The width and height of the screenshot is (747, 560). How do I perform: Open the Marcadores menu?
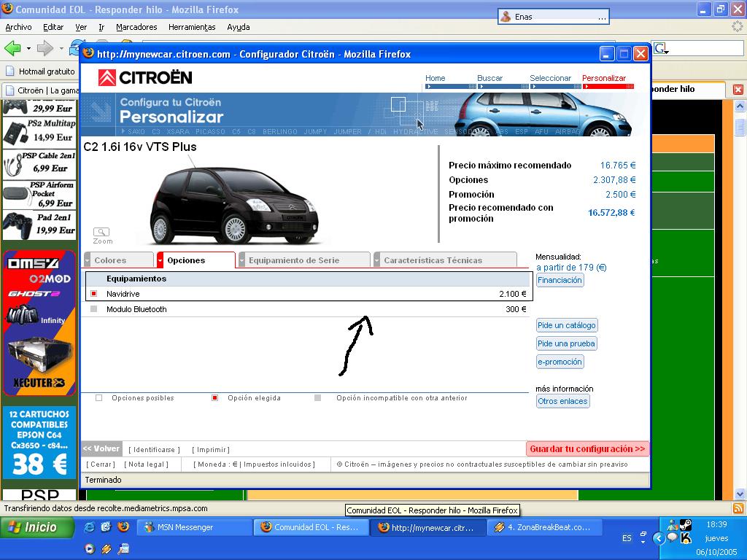(136, 27)
